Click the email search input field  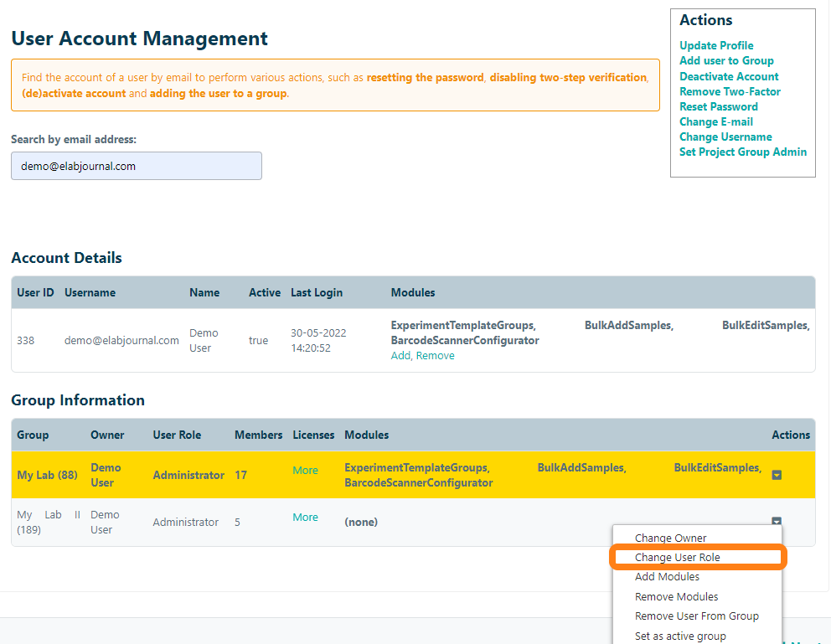(137, 166)
